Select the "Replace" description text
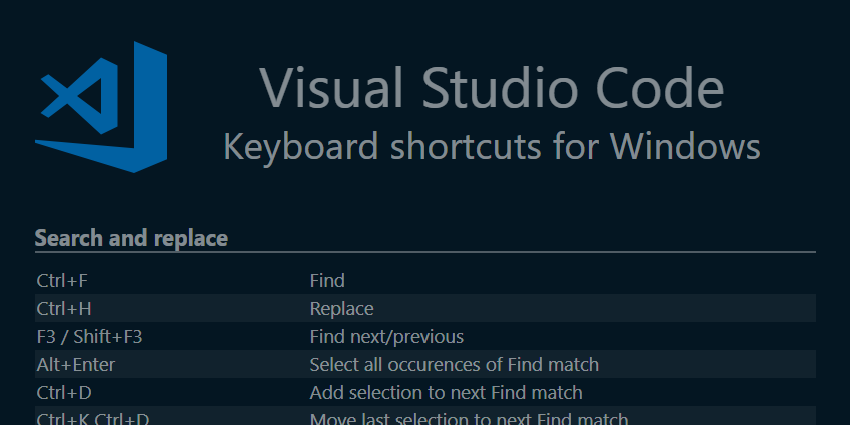The height and width of the screenshot is (425, 850). coord(341,309)
